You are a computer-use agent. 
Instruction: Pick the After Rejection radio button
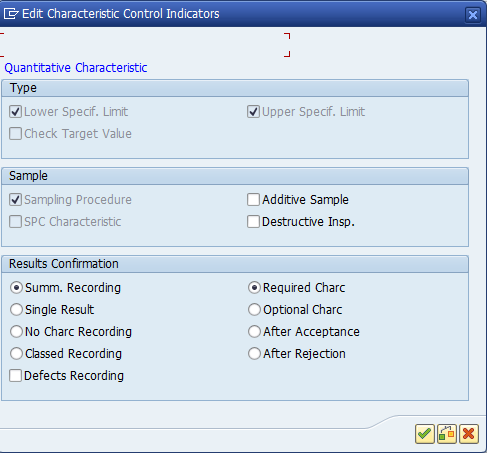click(254, 354)
